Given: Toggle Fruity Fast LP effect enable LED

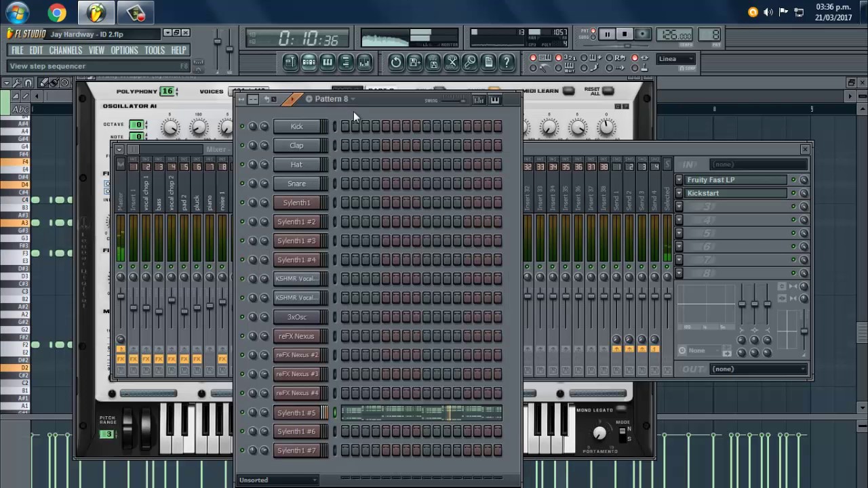Looking at the screenshot, I should click(793, 180).
